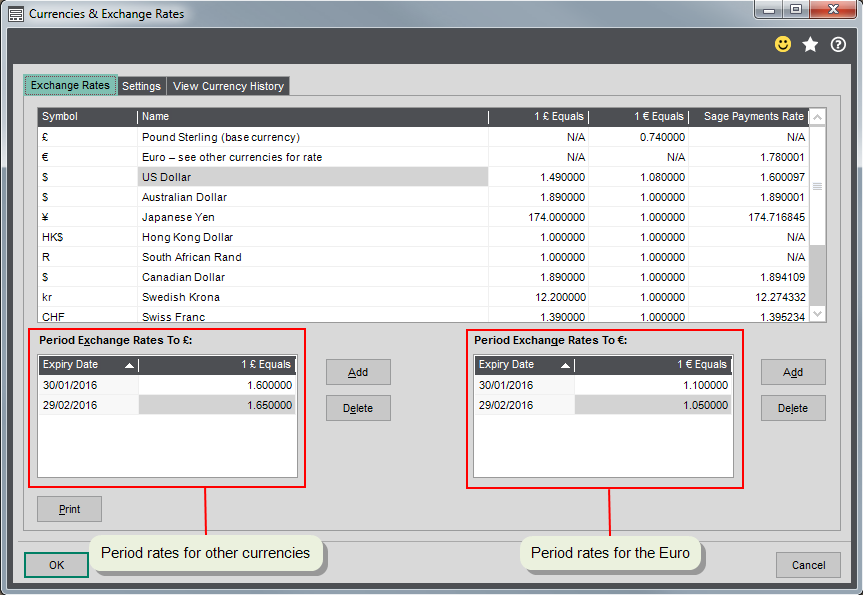Open the Settings tab

[x=141, y=86]
